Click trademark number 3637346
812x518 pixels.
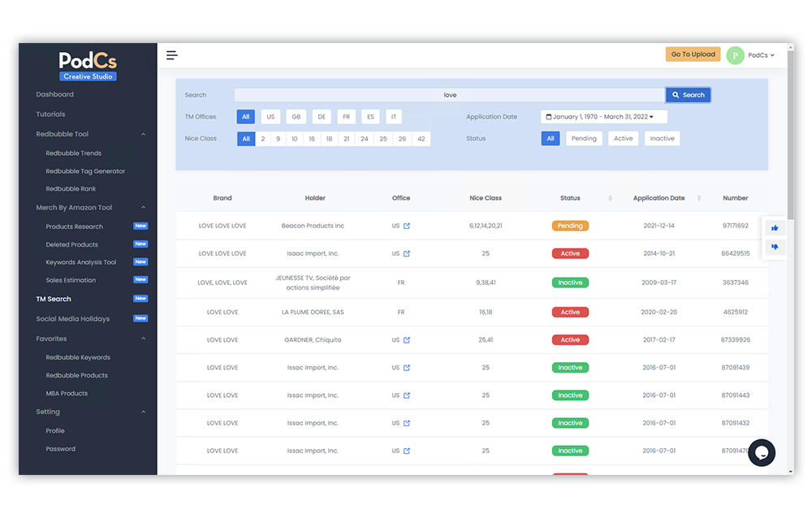click(x=736, y=283)
